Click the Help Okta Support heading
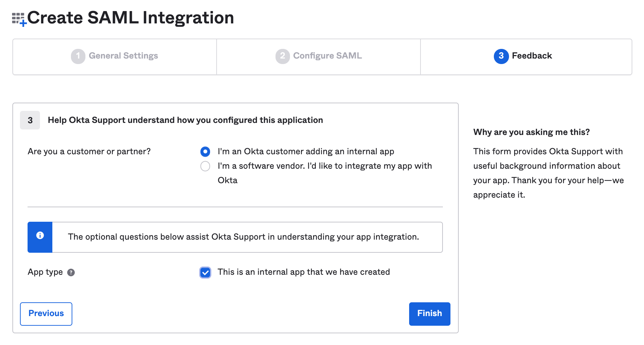Screen dimensions: 644x345 186,120
